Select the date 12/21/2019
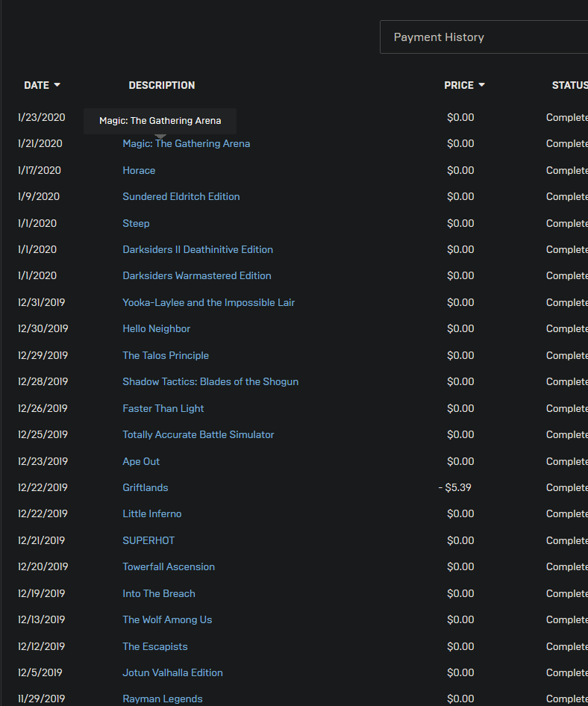588x706 pixels. pos(42,541)
